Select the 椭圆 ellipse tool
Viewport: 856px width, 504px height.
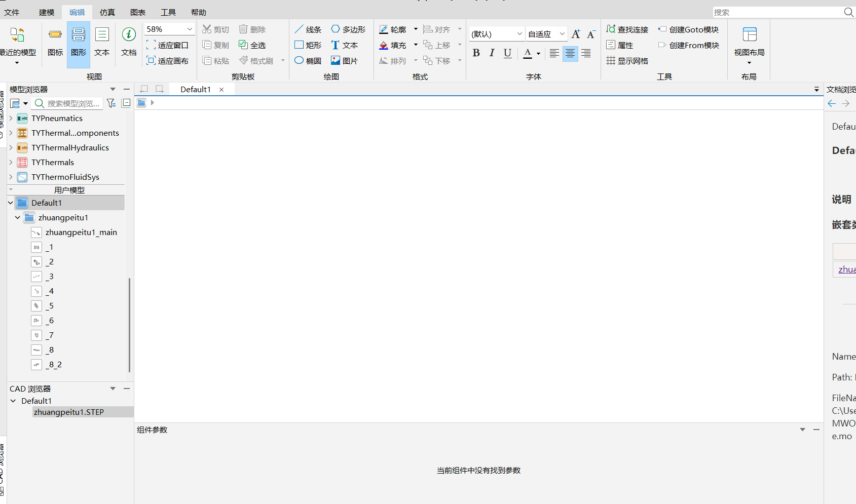tap(308, 61)
